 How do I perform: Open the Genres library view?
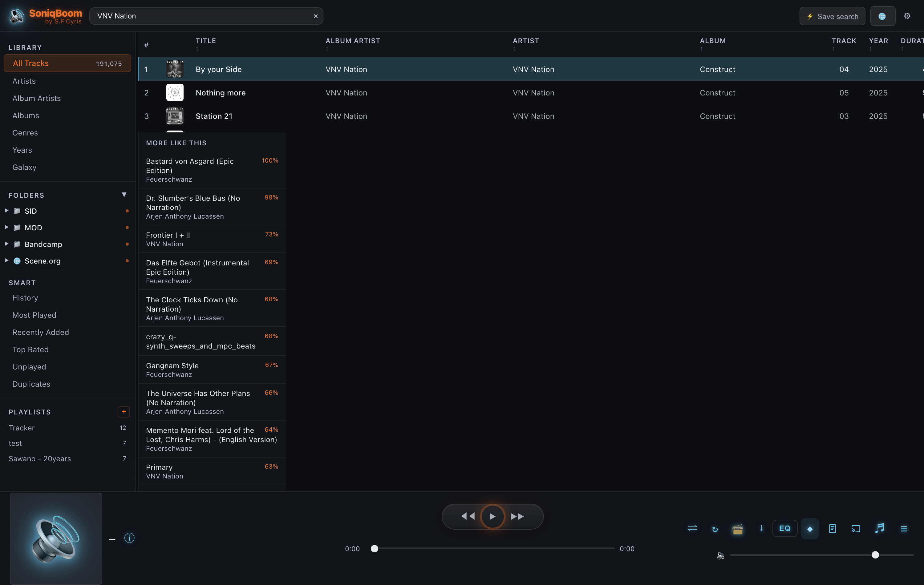(x=25, y=133)
